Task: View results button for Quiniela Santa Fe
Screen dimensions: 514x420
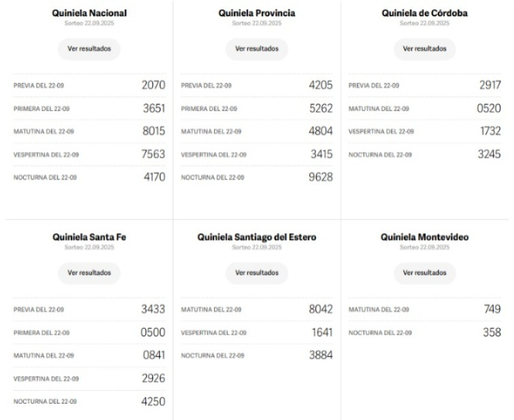Action: [x=89, y=273]
